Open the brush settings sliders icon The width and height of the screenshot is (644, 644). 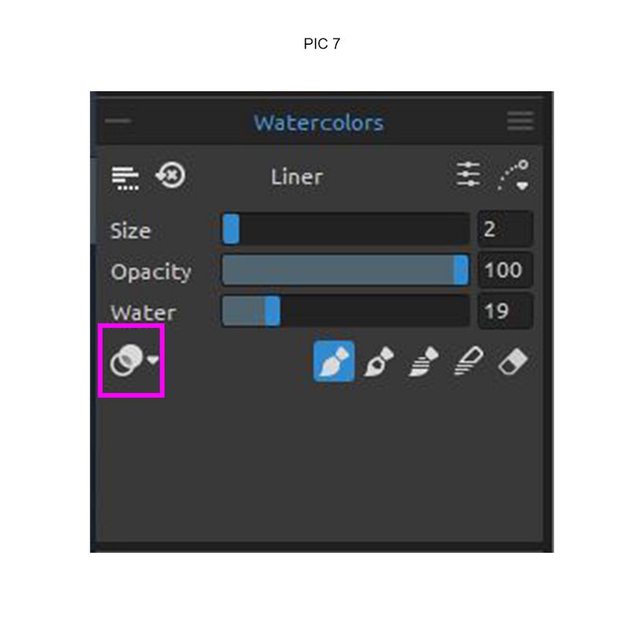click(x=469, y=175)
